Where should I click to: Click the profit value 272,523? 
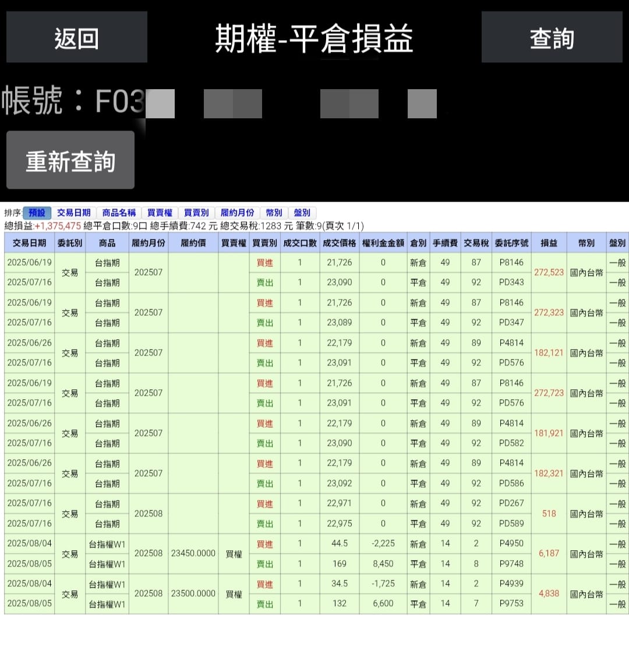(x=549, y=273)
